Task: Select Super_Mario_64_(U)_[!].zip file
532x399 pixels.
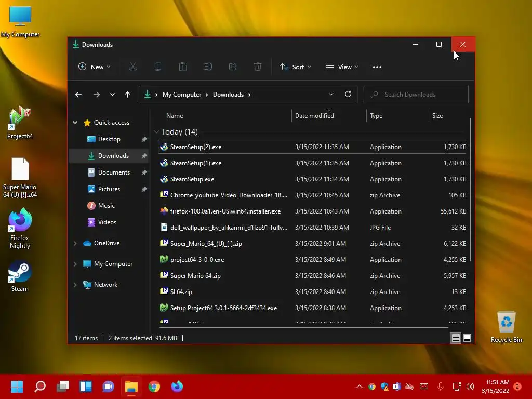Action: click(x=312, y=244)
